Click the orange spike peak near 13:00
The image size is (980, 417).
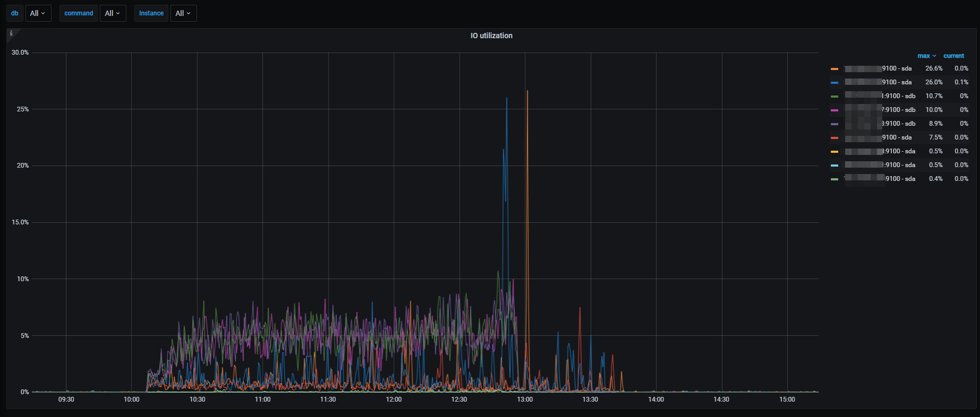click(527, 91)
